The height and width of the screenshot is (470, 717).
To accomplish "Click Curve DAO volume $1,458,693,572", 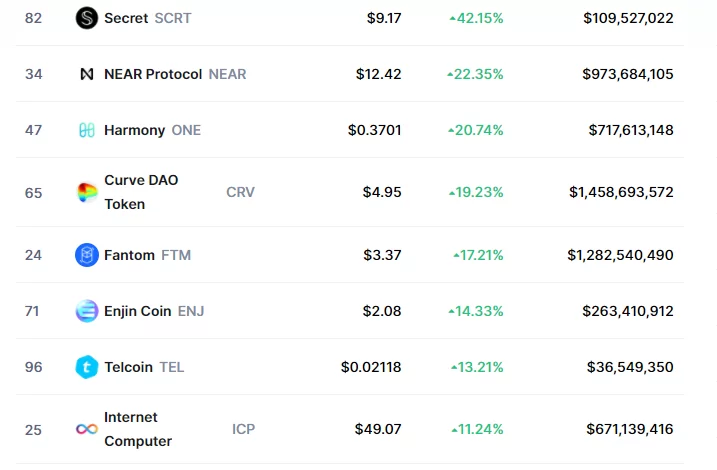I will pos(621,192).
